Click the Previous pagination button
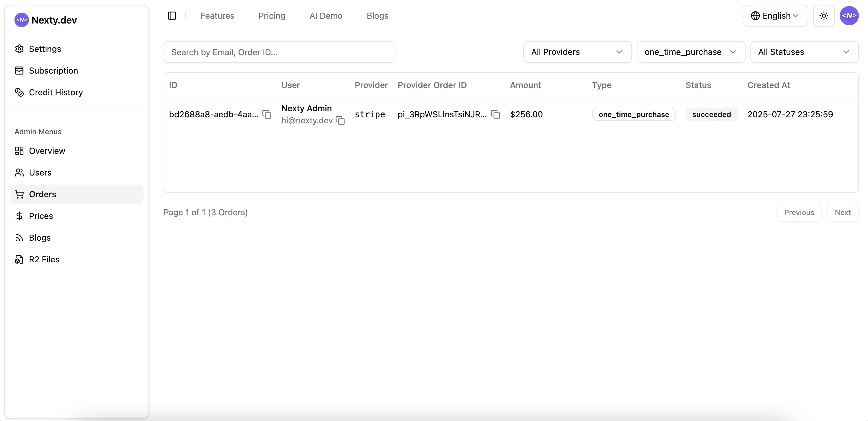The image size is (868, 421). [799, 213]
